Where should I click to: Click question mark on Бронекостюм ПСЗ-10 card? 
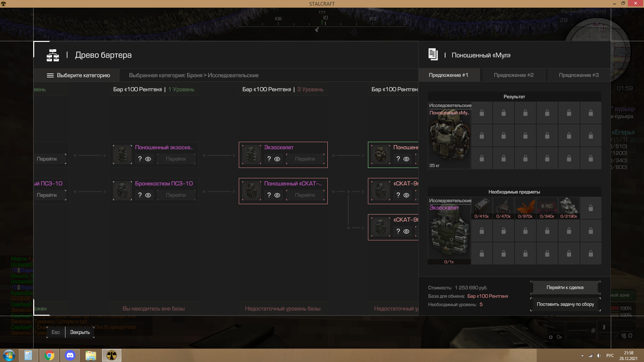tap(140, 195)
